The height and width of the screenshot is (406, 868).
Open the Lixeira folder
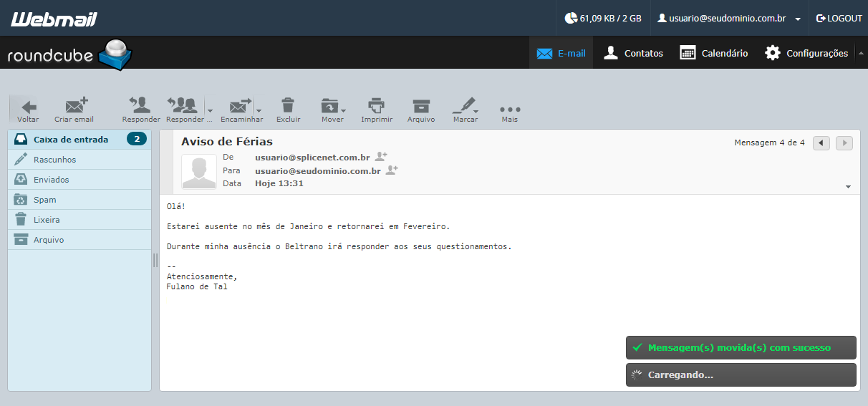coord(79,220)
